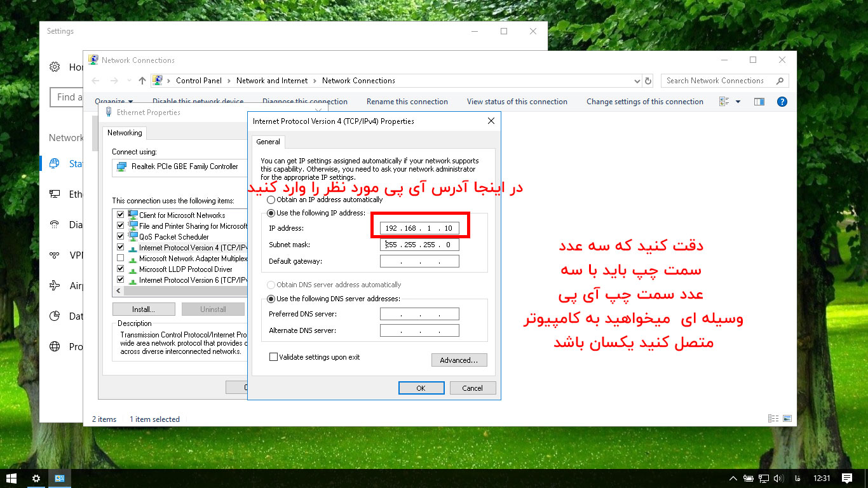Select Obtain an IP address automatically

tap(271, 200)
